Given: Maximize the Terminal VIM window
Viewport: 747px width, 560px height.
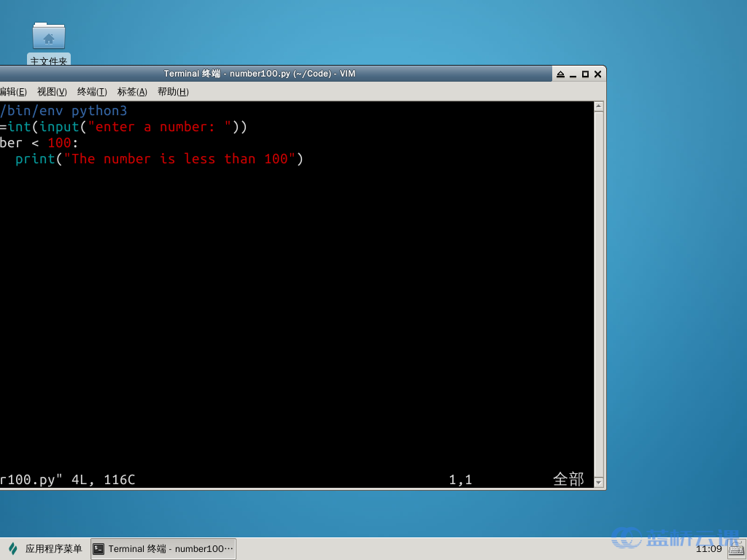Looking at the screenshot, I should (x=585, y=74).
